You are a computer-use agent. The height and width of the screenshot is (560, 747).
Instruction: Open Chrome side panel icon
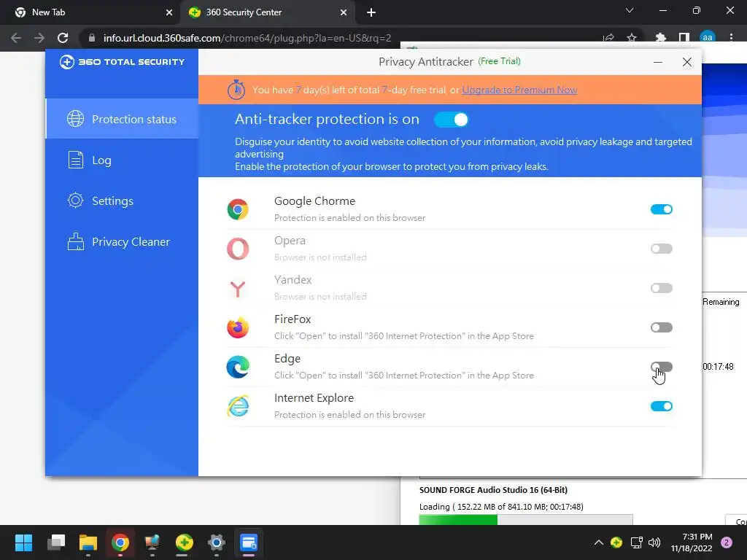click(684, 38)
